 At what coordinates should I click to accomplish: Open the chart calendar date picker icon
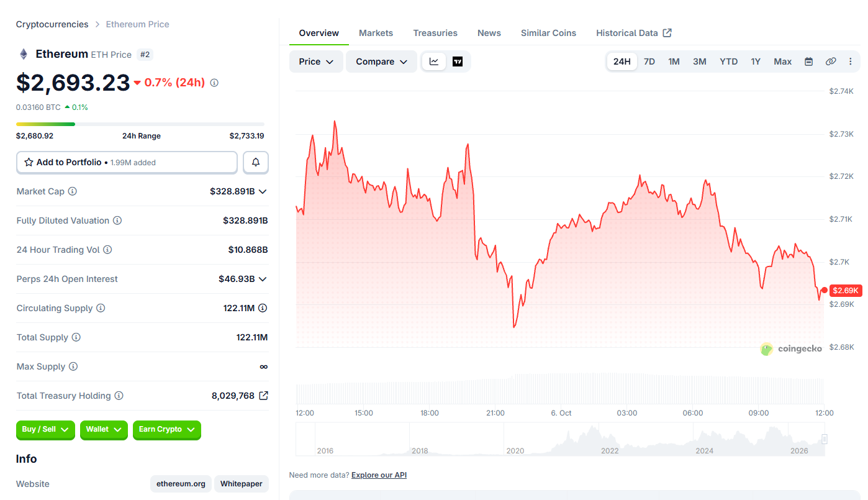point(808,61)
